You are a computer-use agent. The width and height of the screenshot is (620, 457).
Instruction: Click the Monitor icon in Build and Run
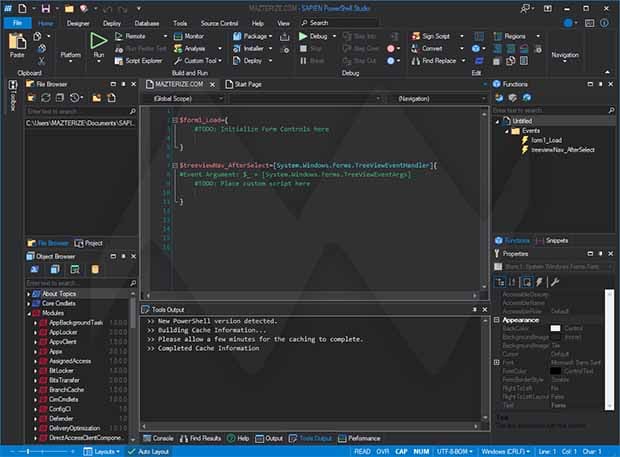(178, 36)
